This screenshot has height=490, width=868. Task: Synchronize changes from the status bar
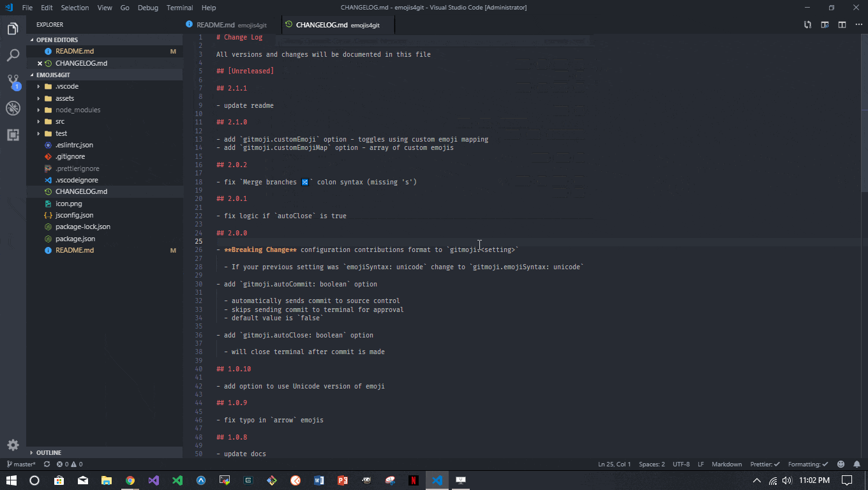(x=47, y=464)
